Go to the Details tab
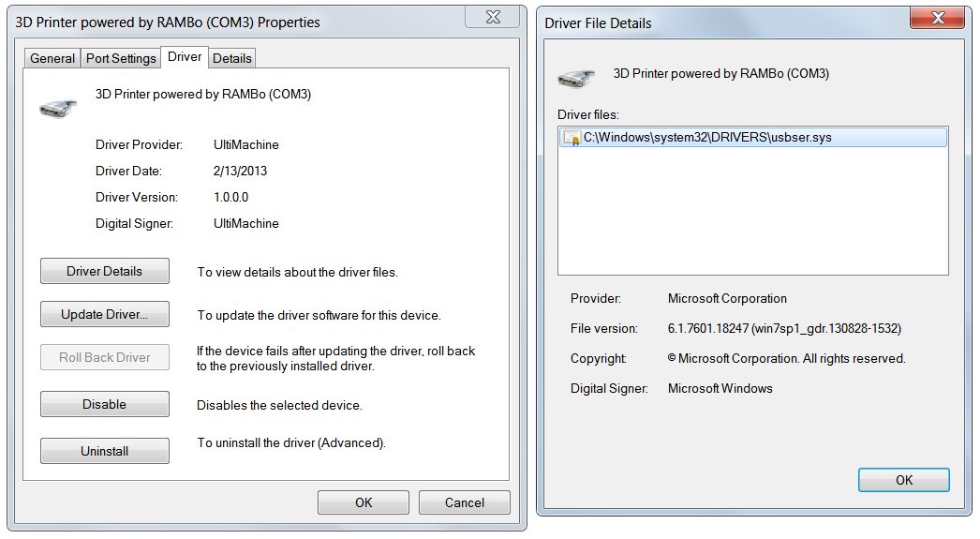The width and height of the screenshot is (980, 539). tap(231, 58)
